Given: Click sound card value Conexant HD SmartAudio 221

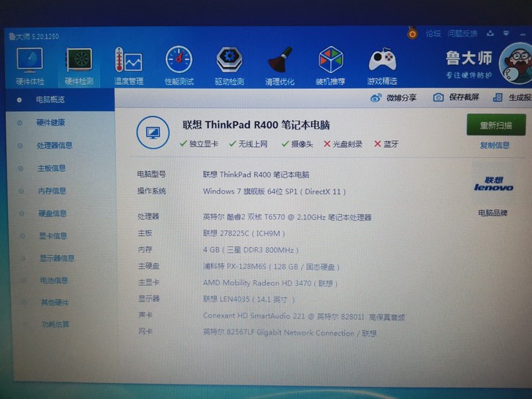Looking at the screenshot, I should (304, 316).
